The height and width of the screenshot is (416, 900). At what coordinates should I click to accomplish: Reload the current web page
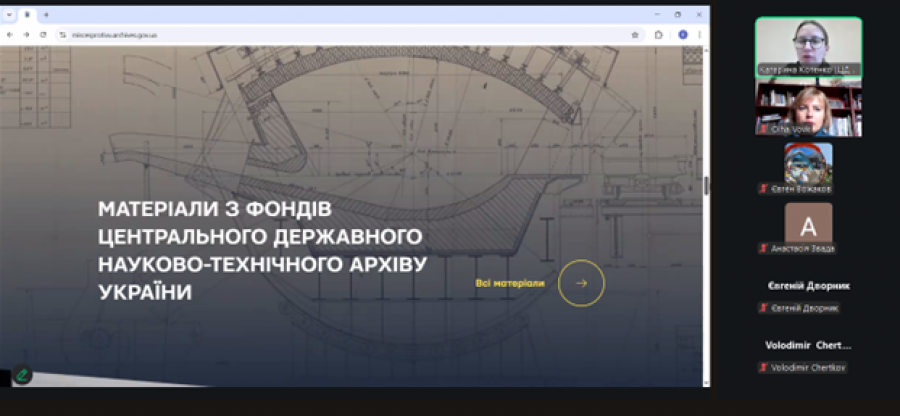point(43,34)
